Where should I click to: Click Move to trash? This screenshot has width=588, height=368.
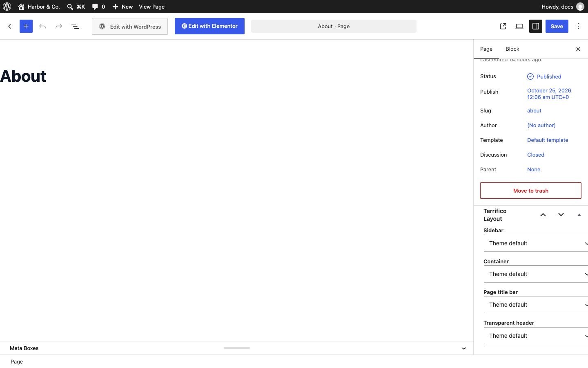531,191
